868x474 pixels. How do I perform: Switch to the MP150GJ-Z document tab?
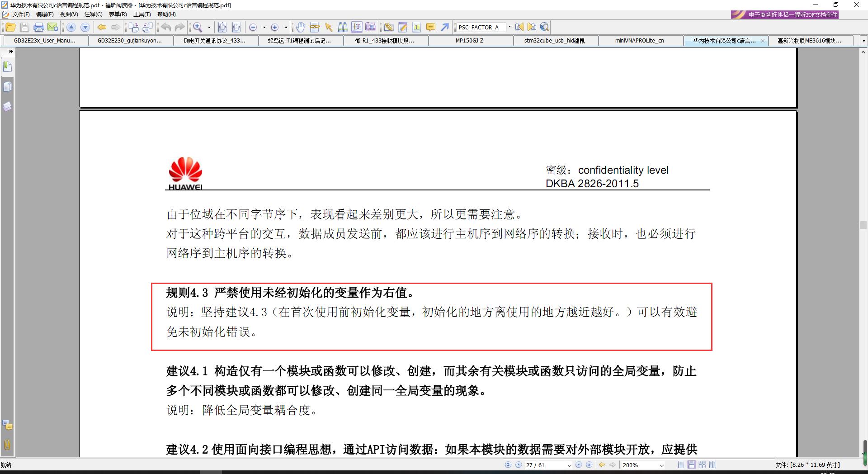tap(470, 40)
